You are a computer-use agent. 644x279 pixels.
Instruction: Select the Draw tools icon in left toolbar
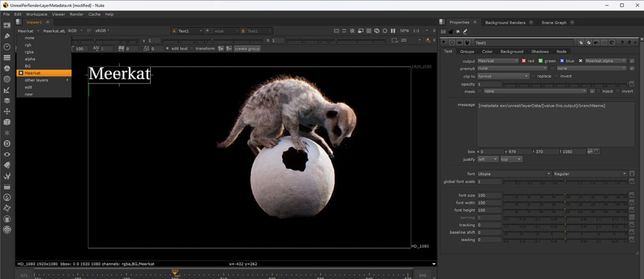point(7,36)
